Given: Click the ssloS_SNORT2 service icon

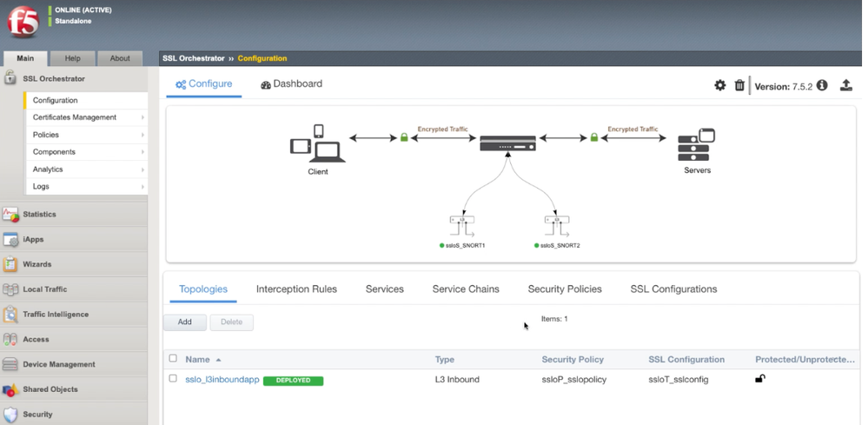Looking at the screenshot, I should tap(557, 225).
